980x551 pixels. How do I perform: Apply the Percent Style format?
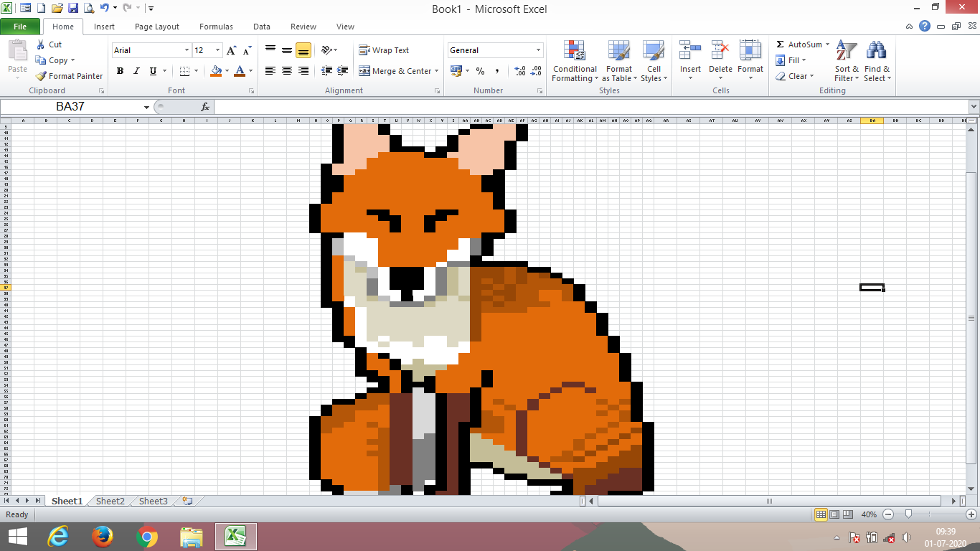click(479, 71)
